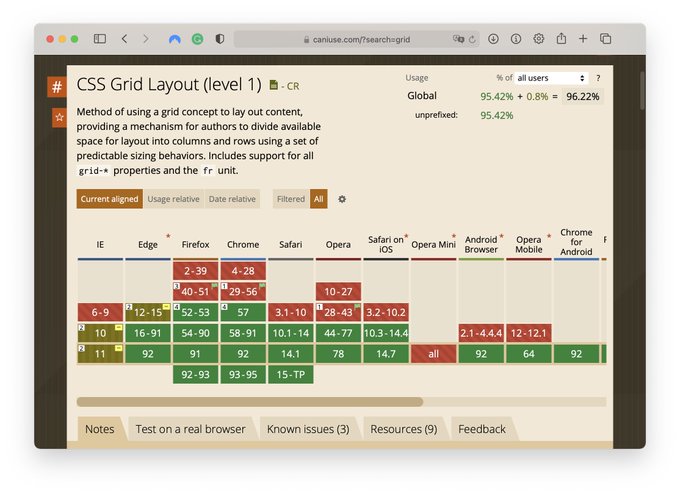Select the Chrome 4-28 cell
This screenshot has height=494, width=680.
(243, 271)
